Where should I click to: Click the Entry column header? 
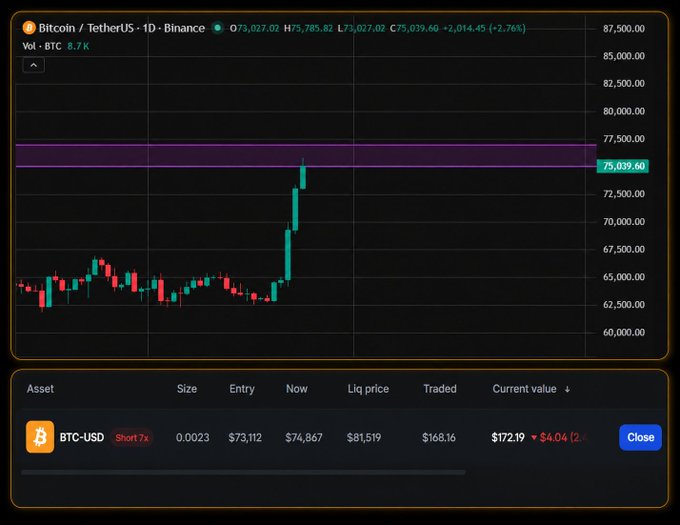pos(242,389)
